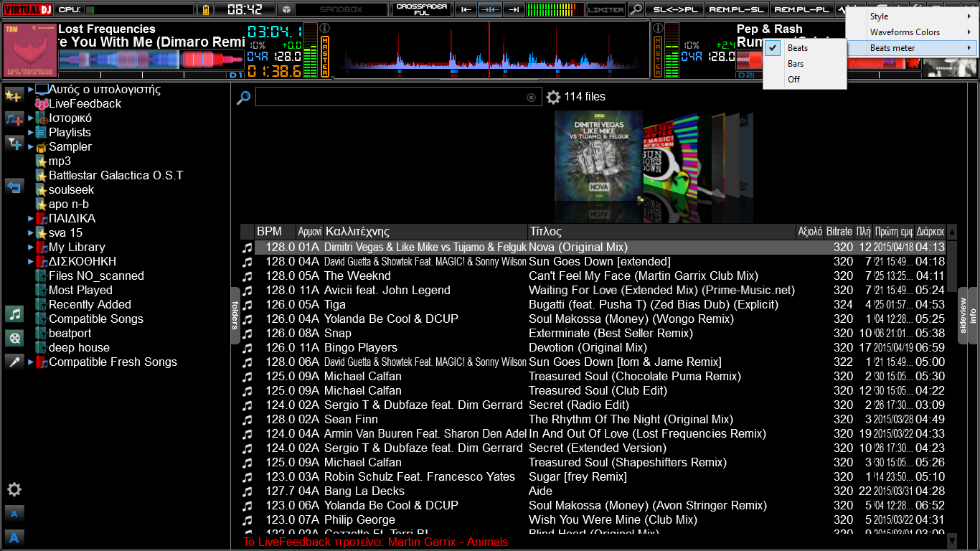This screenshot has height=551, width=980.
Task: Expand the Αυτός ο υπολογιστής tree node
Action: coord(31,90)
